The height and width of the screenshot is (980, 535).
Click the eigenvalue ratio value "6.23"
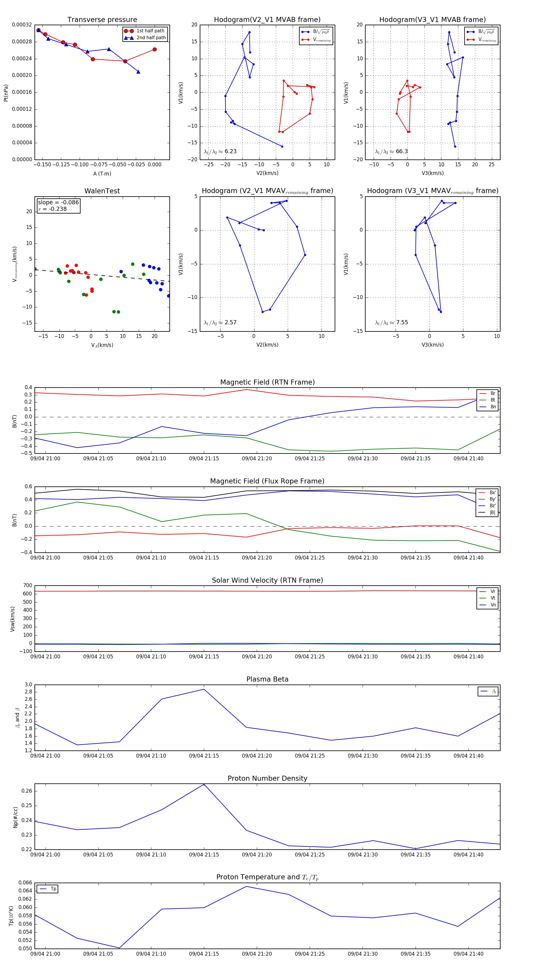tap(230, 151)
